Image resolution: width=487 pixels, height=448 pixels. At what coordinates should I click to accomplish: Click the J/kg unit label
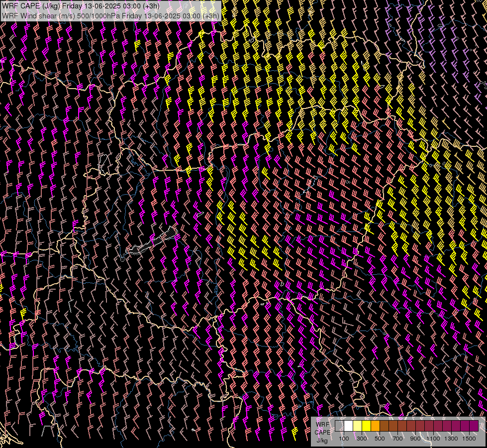click(x=322, y=441)
